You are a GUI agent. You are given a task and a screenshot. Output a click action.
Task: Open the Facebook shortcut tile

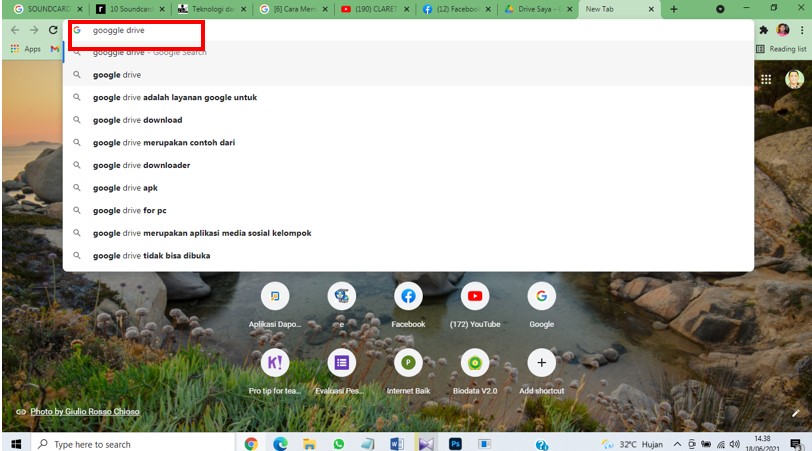click(x=408, y=296)
